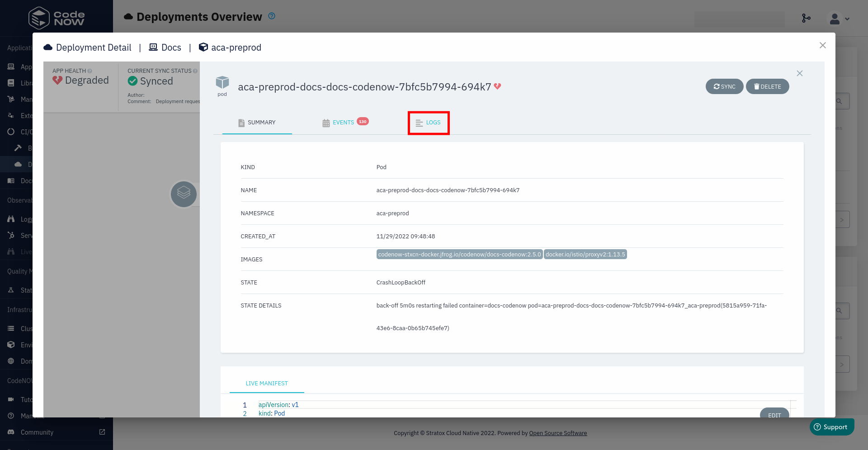The image size is (868, 450).
Task: Open the git branch icon in header
Action: coord(806,18)
